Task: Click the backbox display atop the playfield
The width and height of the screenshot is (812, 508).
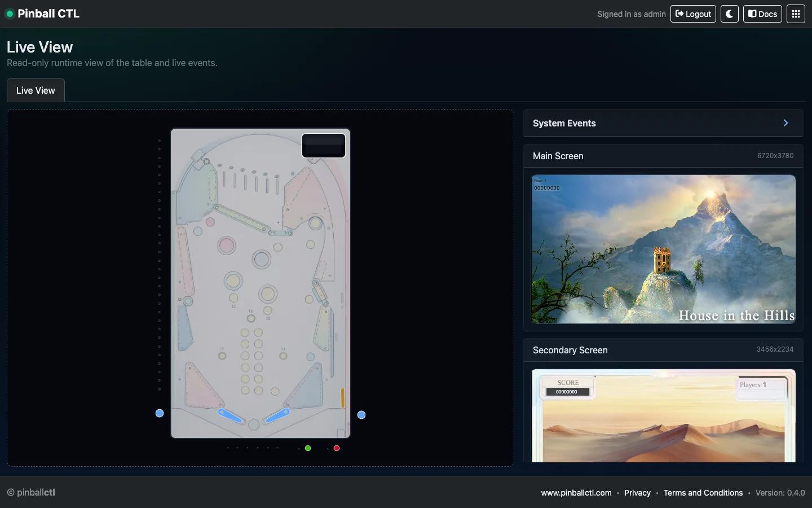Action: (324, 145)
